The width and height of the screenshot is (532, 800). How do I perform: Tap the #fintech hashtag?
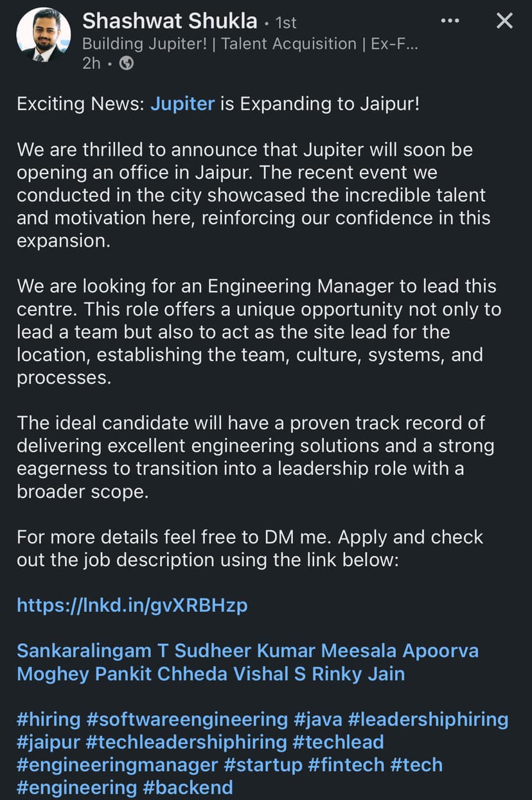344,765
